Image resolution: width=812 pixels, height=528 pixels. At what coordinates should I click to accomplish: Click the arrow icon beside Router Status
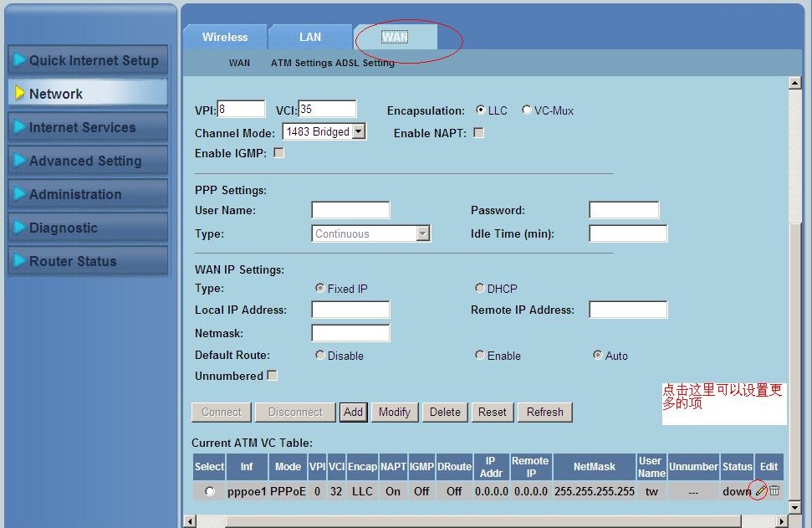(19, 260)
